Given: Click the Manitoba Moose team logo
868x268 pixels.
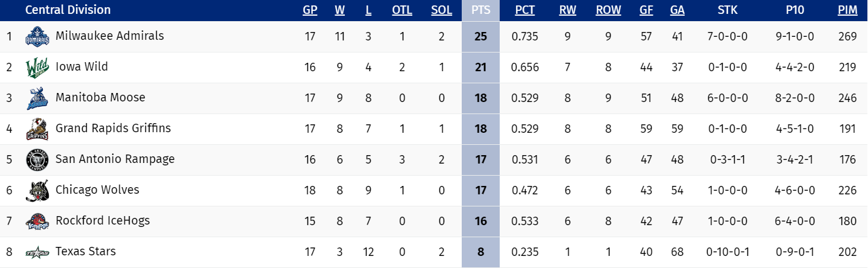Looking at the screenshot, I should click(x=37, y=98).
